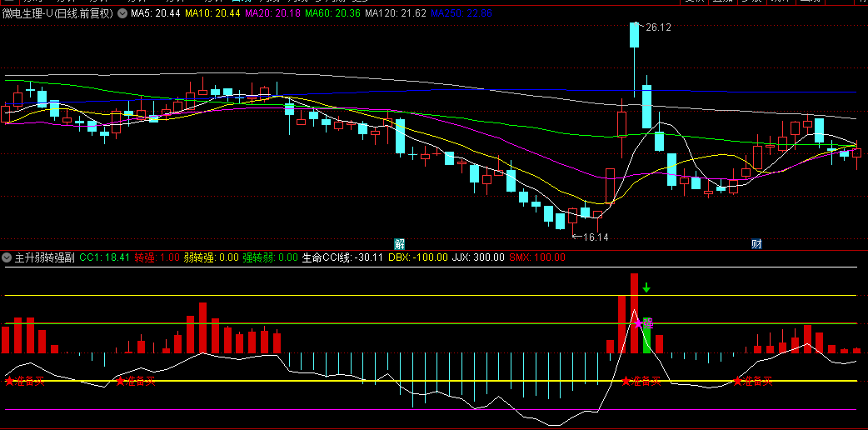
Task: Click the blue MA250 label
Action: click(461, 13)
